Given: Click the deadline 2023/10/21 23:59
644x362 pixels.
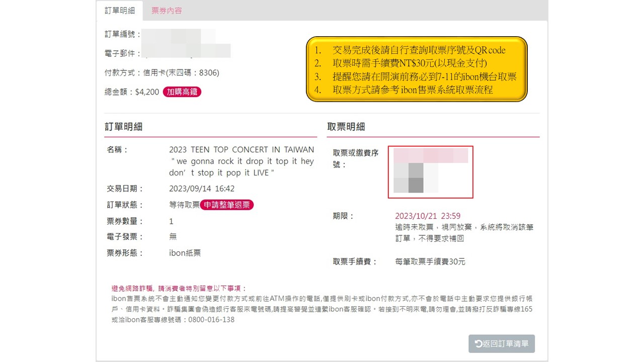Looking at the screenshot, I should point(428,216).
